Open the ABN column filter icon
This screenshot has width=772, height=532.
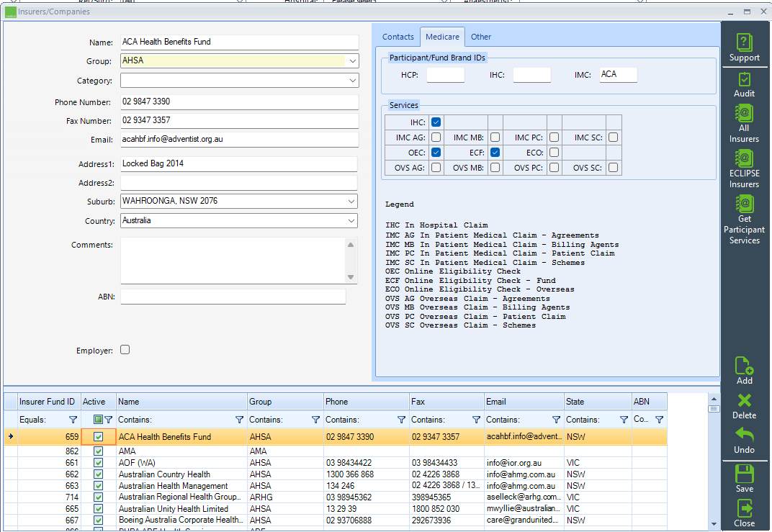[659, 420]
